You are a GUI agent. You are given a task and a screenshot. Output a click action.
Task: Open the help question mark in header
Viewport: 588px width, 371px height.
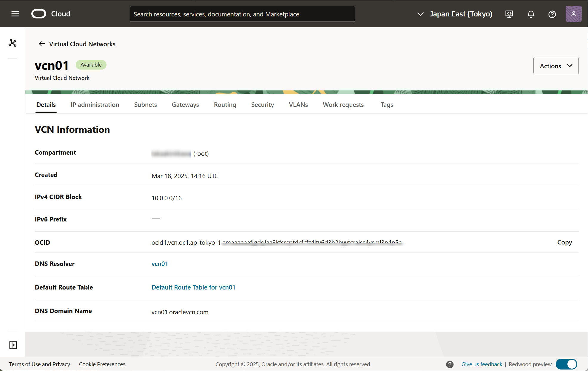[552, 14]
